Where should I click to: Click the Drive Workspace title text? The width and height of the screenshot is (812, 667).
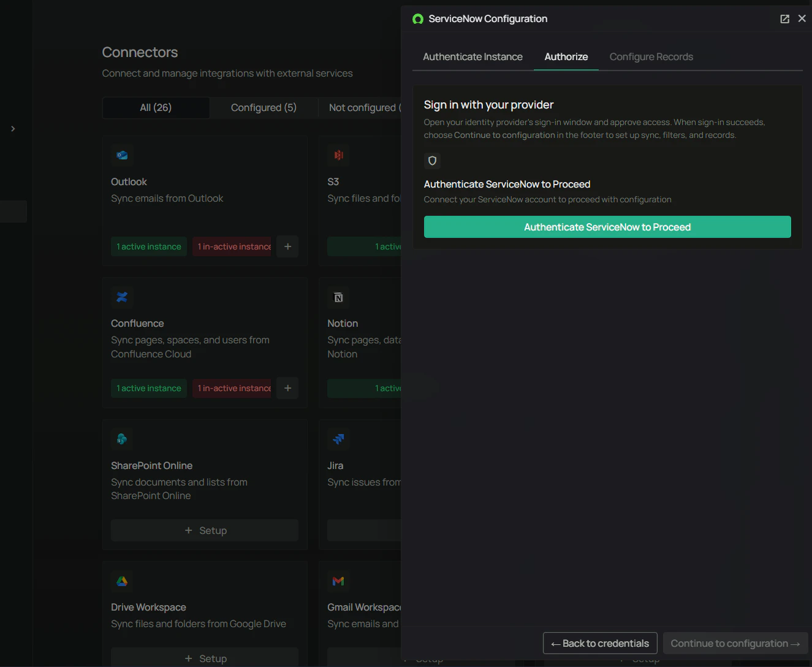click(x=148, y=607)
